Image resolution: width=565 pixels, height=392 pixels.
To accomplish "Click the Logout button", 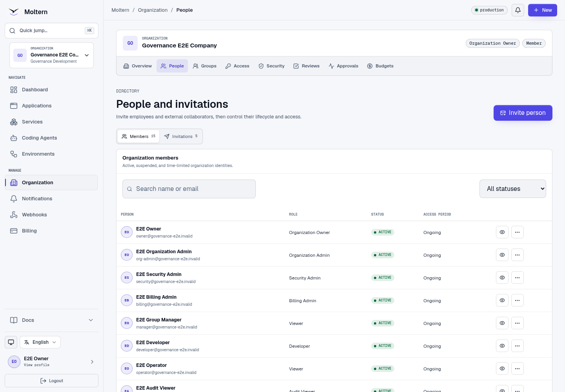I will tap(51, 381).
